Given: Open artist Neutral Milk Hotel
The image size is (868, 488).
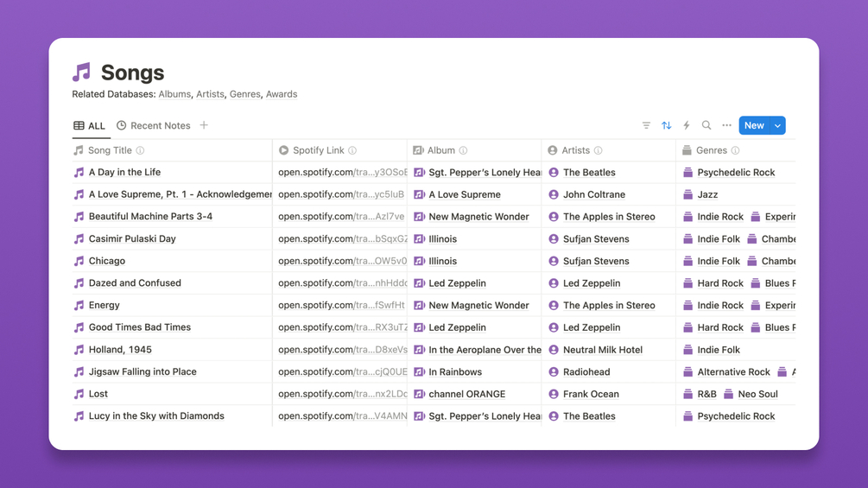Looking at the screenshot, I should 603,350.
